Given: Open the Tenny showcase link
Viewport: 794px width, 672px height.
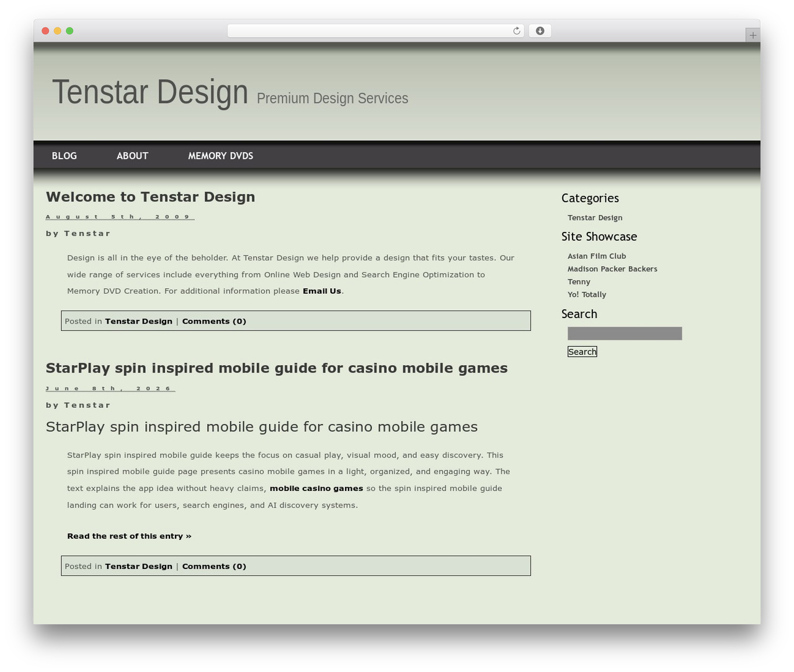Looking at the screenshot, I should tap(579, 281).
